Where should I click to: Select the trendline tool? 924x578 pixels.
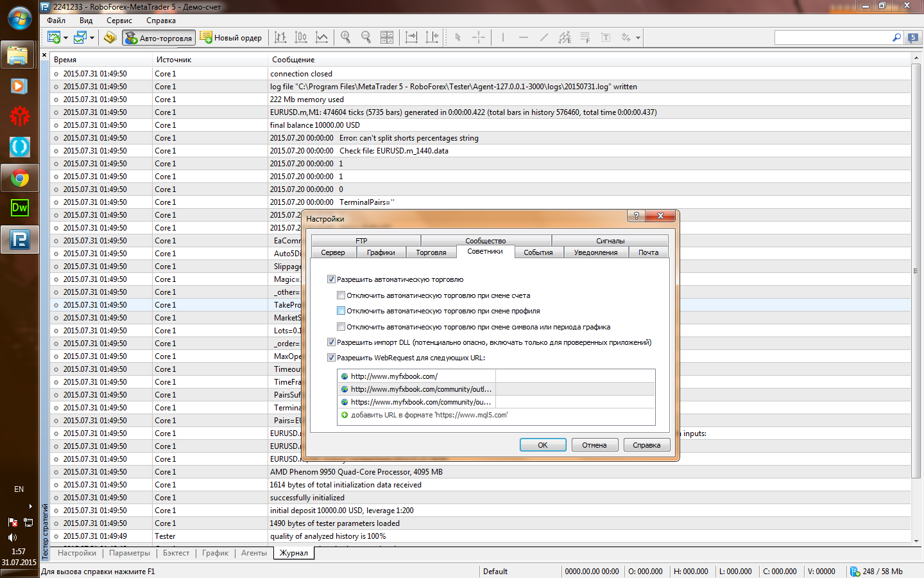tap(544, 37)
